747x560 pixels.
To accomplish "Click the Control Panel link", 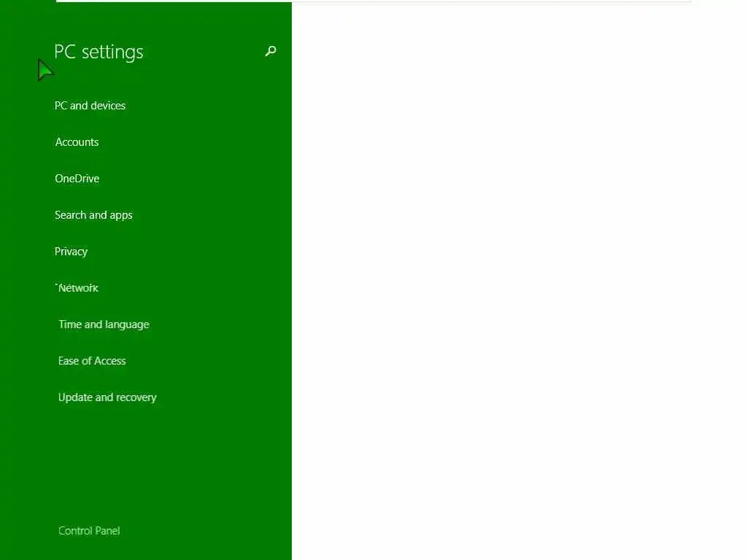I will 89,531.
